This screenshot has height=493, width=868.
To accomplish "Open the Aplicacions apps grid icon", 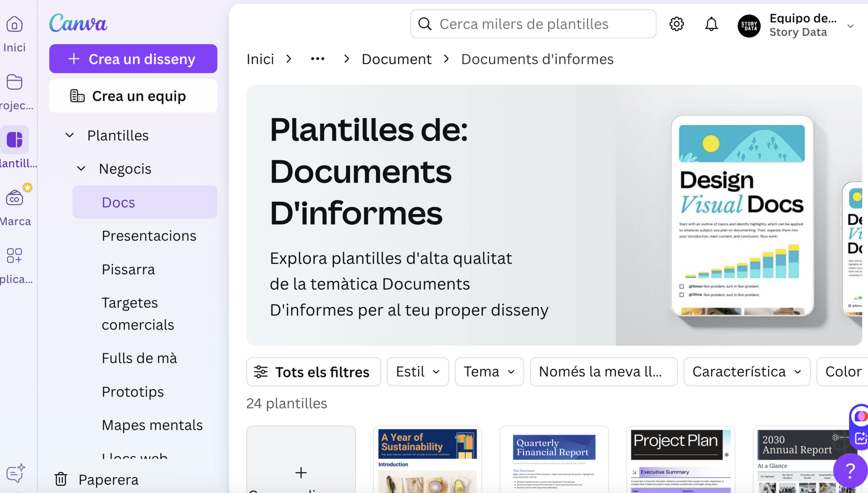I will point(15,256).
